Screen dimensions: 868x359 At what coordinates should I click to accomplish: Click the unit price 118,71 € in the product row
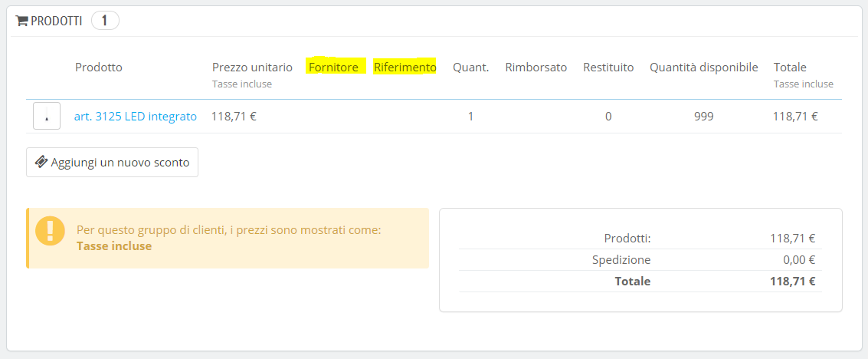(234, 117)
